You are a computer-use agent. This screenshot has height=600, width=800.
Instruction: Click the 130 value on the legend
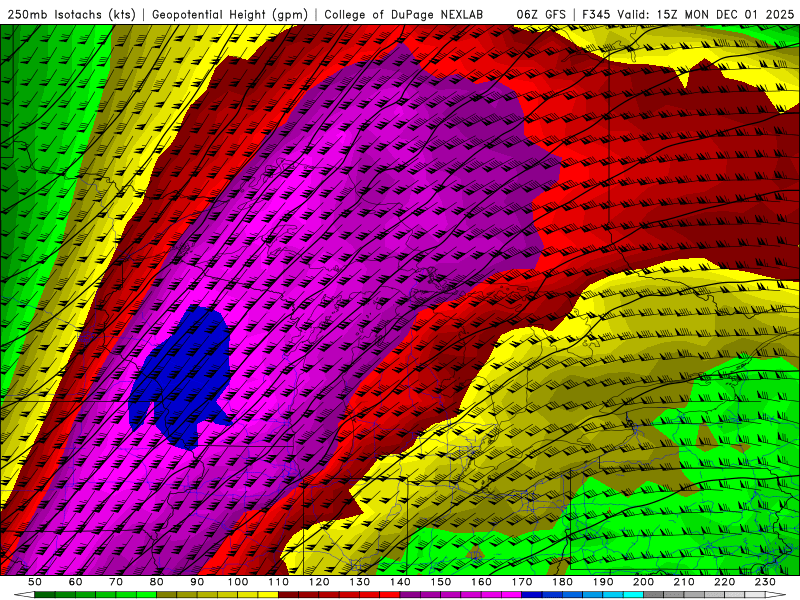click(x=359, y=582)
